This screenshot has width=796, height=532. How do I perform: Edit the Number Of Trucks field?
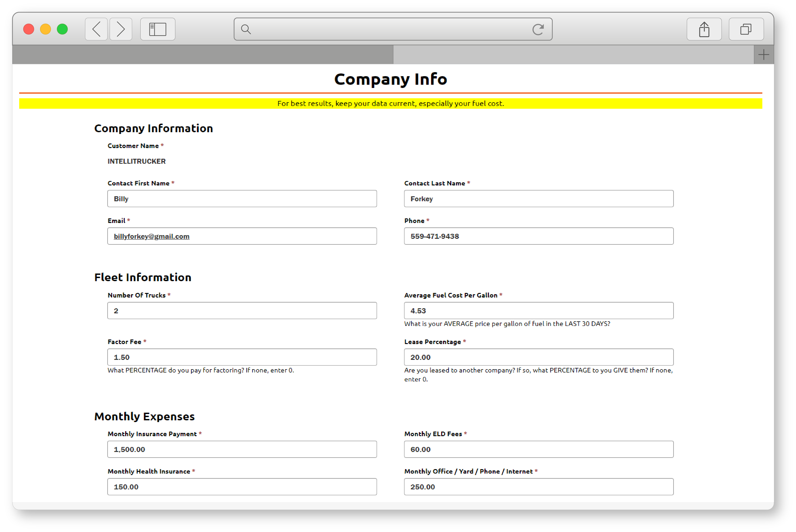click(x=242, y=311)
